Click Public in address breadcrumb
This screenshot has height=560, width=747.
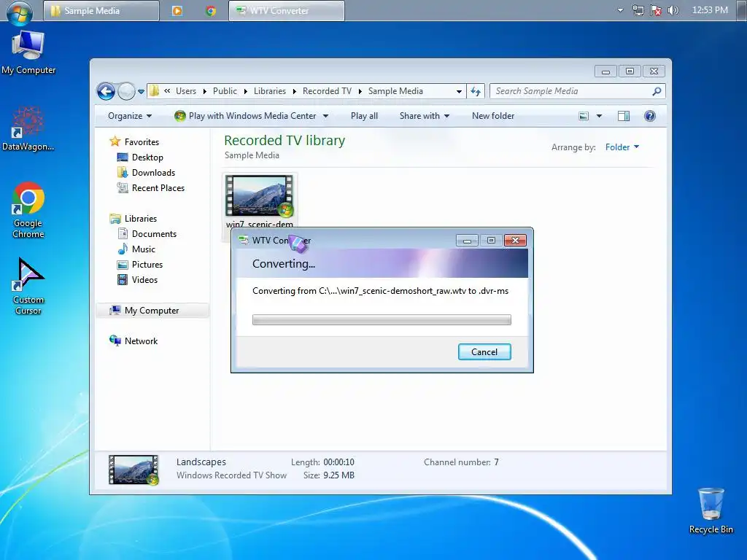(225, 91)
